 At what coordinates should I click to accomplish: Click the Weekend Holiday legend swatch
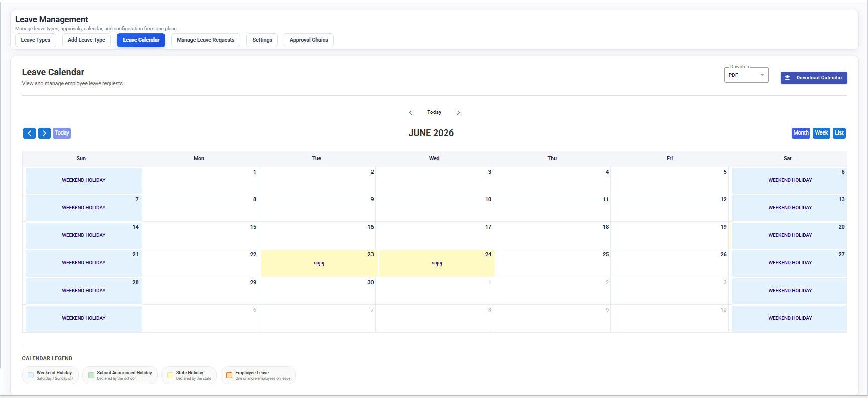point(31,375)
